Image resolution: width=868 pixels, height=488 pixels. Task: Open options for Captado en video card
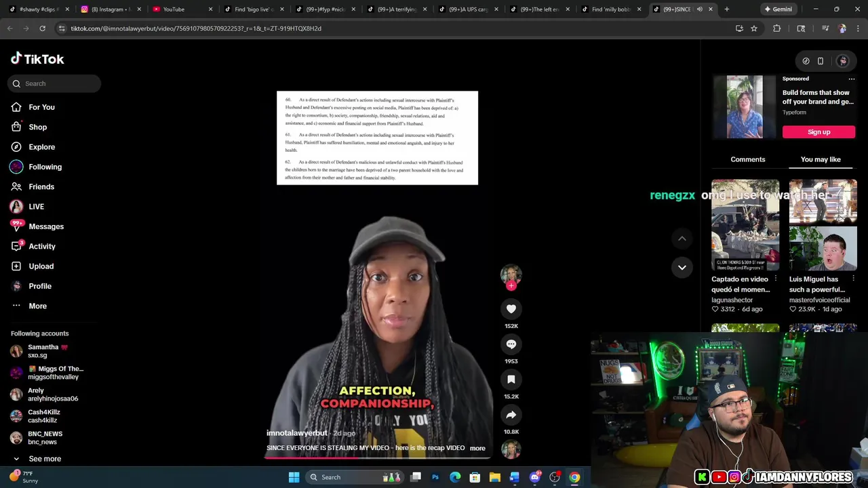coord(776,279)
